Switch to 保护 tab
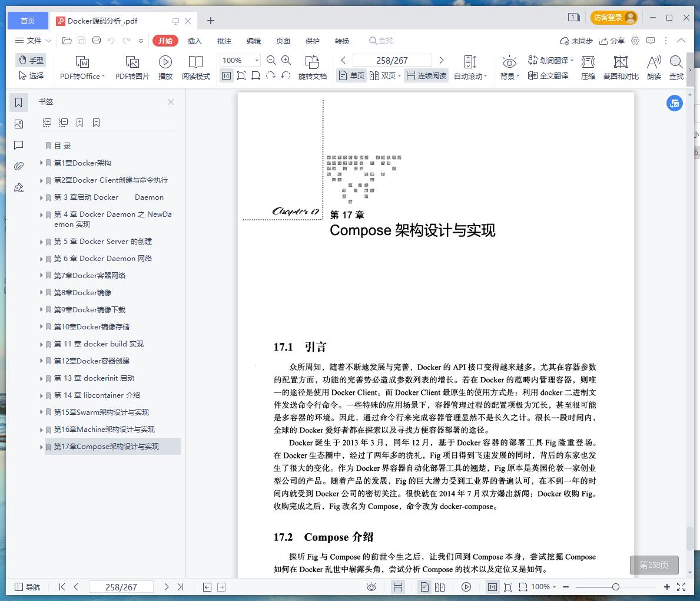700x601 pixels. click(x=313, y=41)
